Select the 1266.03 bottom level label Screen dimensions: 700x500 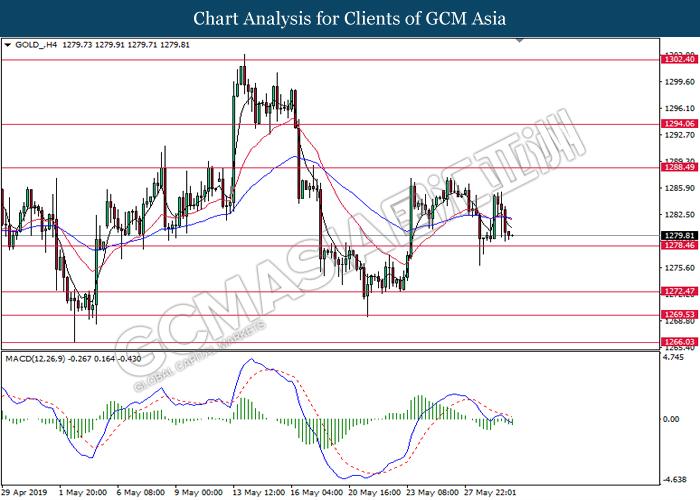[679, 342]
